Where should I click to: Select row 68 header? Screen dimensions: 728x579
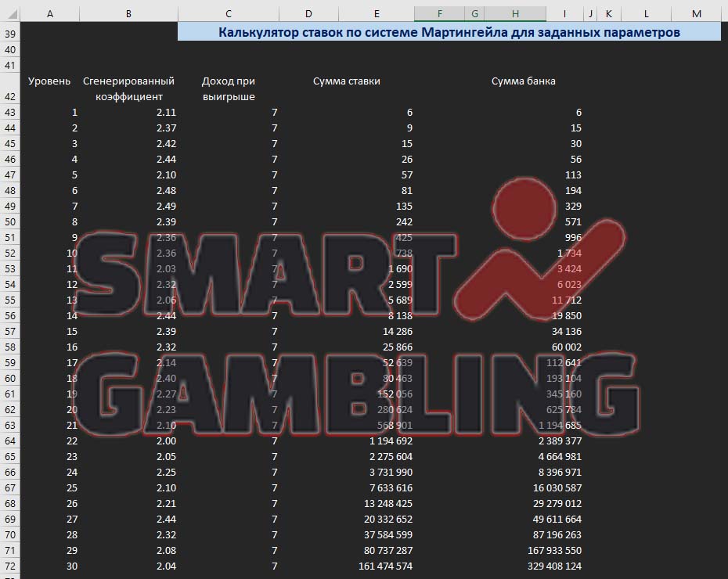(x=10, y=504)
